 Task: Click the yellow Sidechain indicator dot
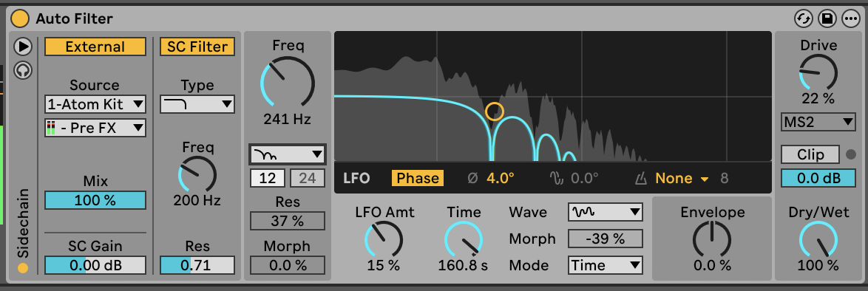pos(23,268)
